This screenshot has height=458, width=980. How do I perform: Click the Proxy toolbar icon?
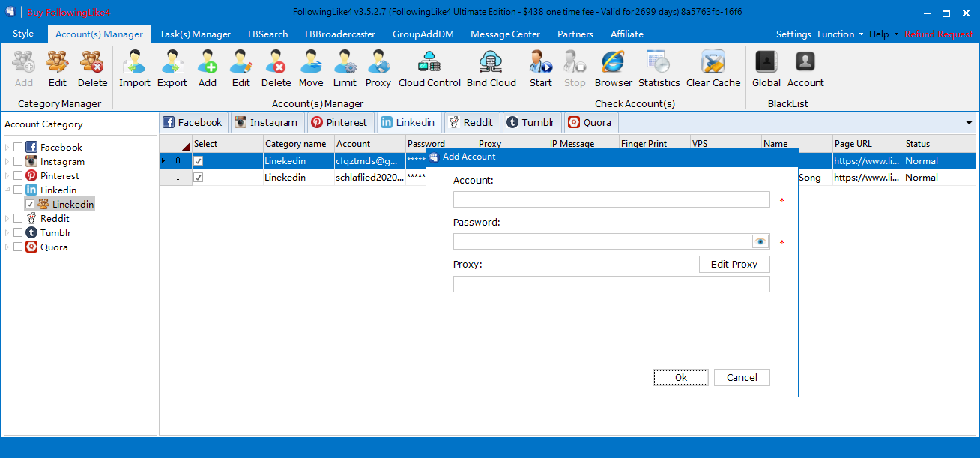[x=378, y=69]
